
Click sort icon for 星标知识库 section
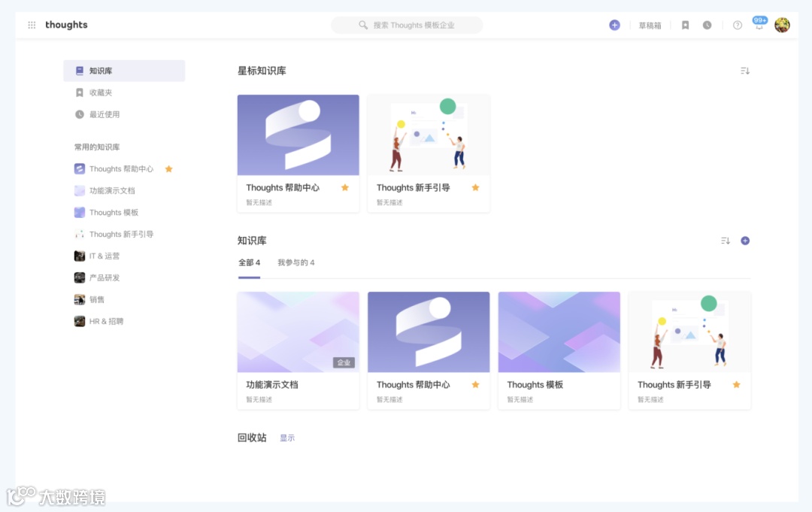pos(744,71)
